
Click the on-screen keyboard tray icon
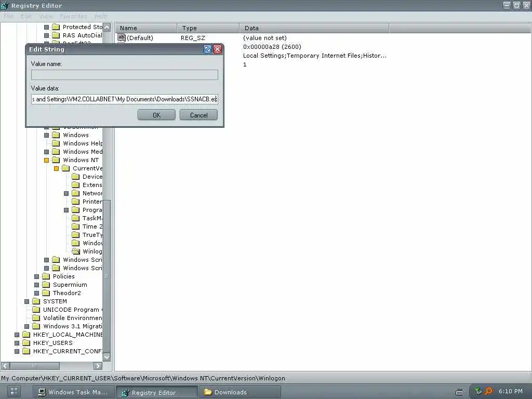[x=459, y=392]
